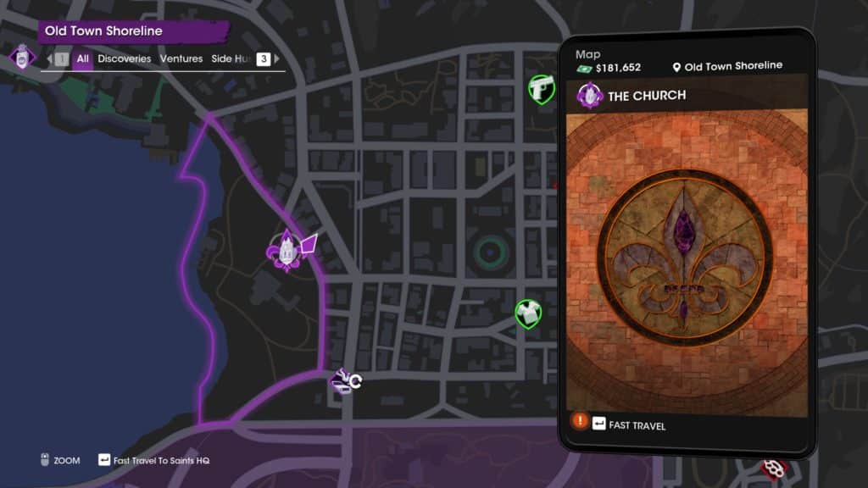The image size is (868, 488).
Task: Go to previous filter with left arrow
Action: [x=50, y=58]
